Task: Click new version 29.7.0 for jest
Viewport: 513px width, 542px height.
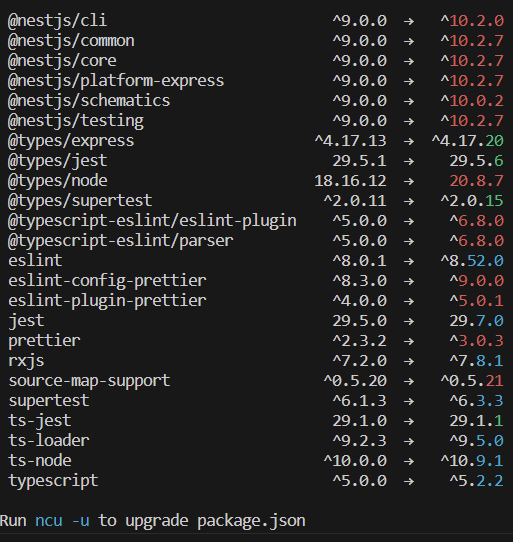Action: (x=477, y=321)
